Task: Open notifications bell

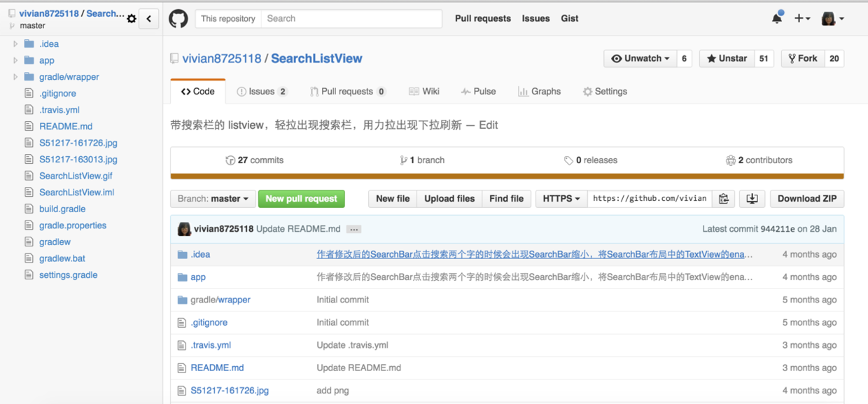Action: pyautogui.click(x=777, y=18)
